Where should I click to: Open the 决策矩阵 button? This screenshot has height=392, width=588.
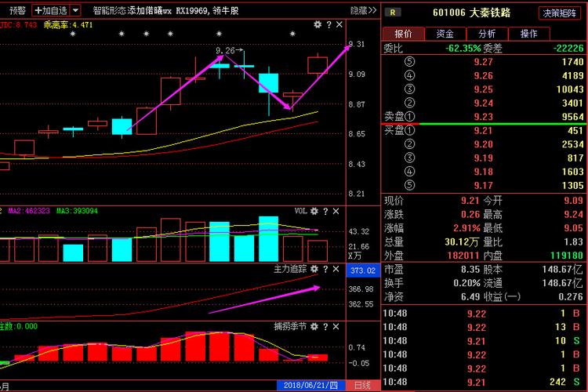coord(560,13)
